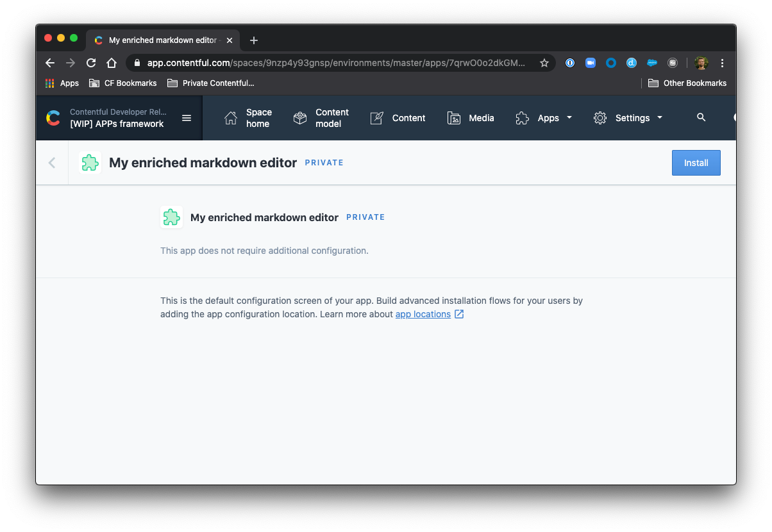Click the Apps puzzle-piece icon

[x=521, y=118]
